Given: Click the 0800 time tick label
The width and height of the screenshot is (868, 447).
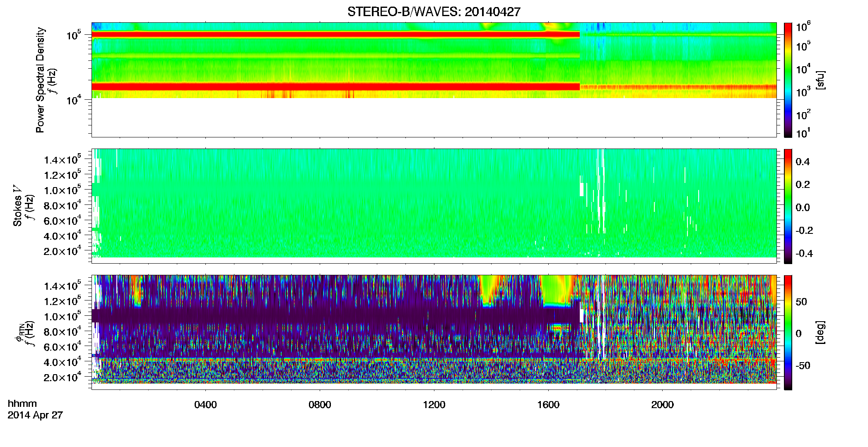Looking at the screenshot, I should coord(320,405).
